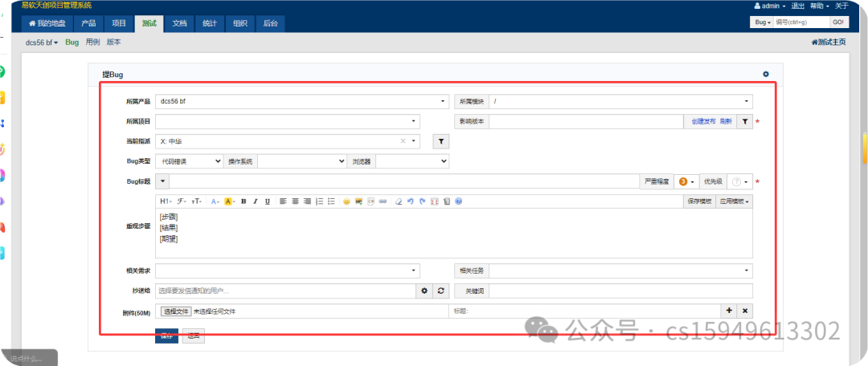Add another attachment row with plus
Viewport: 868px width, 366px height.
point(728,311)
